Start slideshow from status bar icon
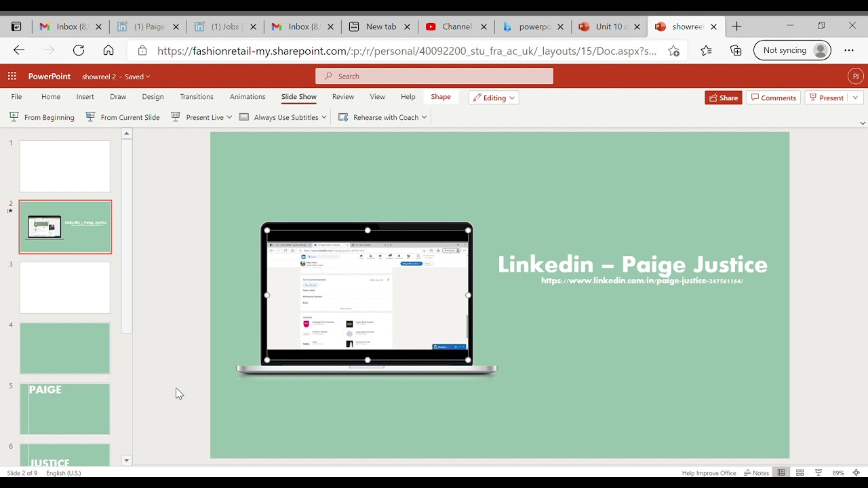The image size is (868, 488). (818, 472)
